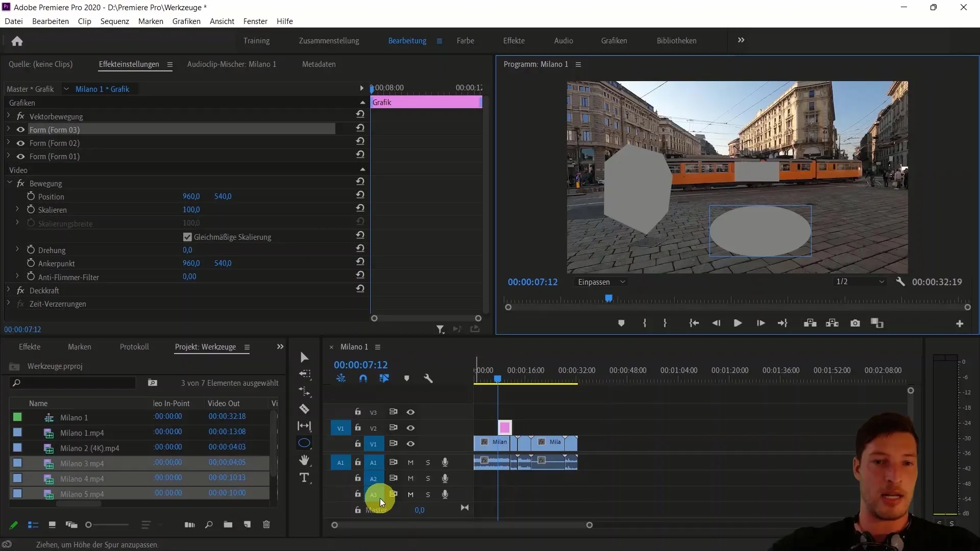This screenshot has width=980, height=551.
Task: Switch project panel to icon view
Action: point(52,524)
